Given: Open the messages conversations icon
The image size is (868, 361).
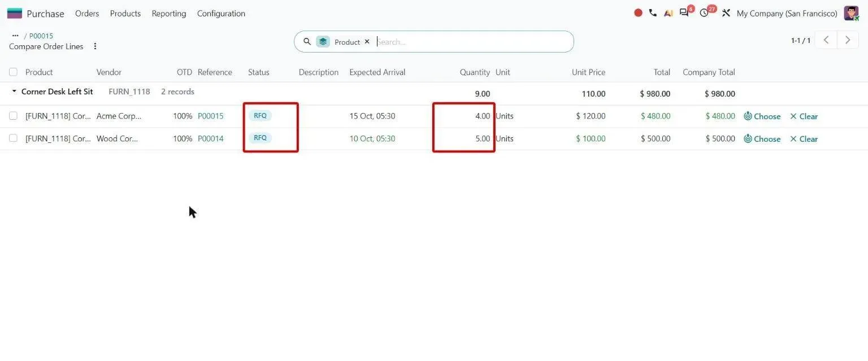Looking at the screenshot, I should click(x=684, y=13).
